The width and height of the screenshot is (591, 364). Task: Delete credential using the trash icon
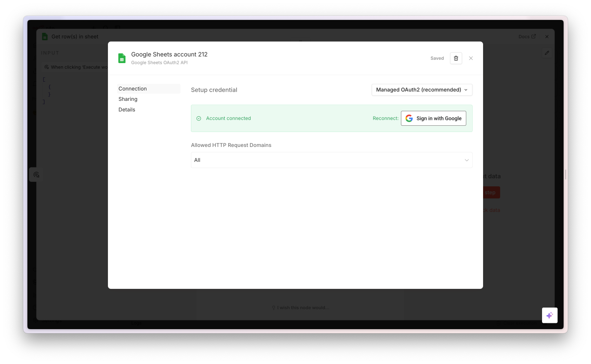456,58
